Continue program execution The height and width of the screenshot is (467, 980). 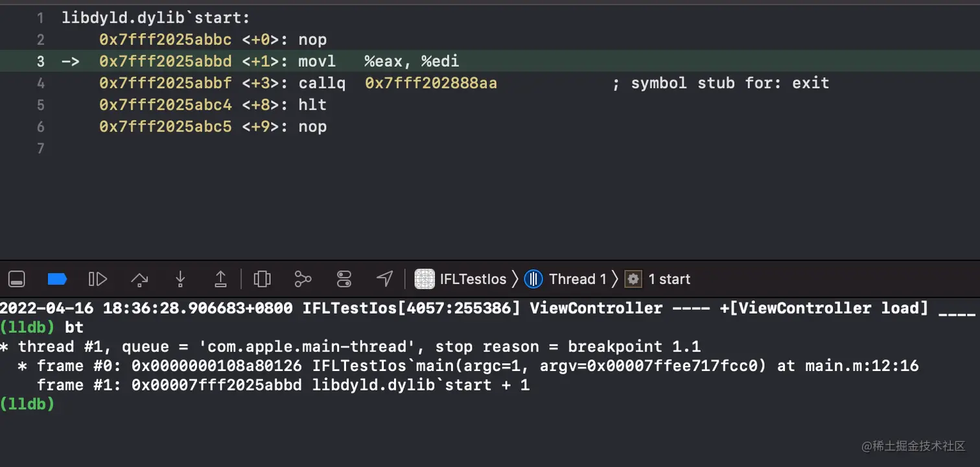[x=97, y=280]
